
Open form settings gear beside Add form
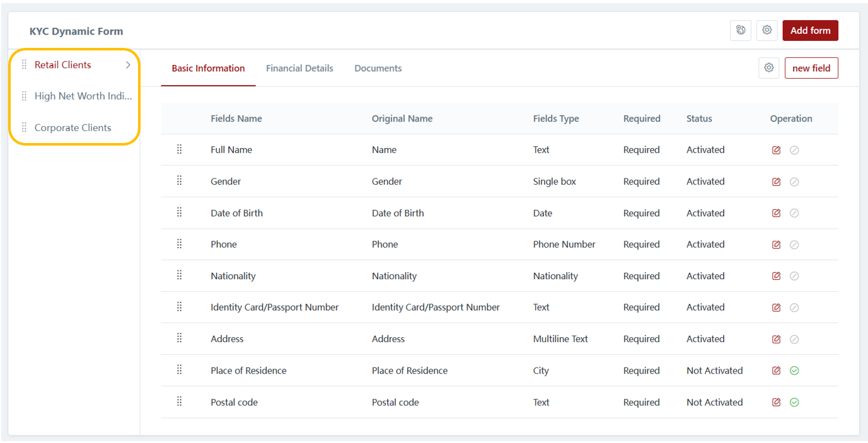tap(767, 30)
